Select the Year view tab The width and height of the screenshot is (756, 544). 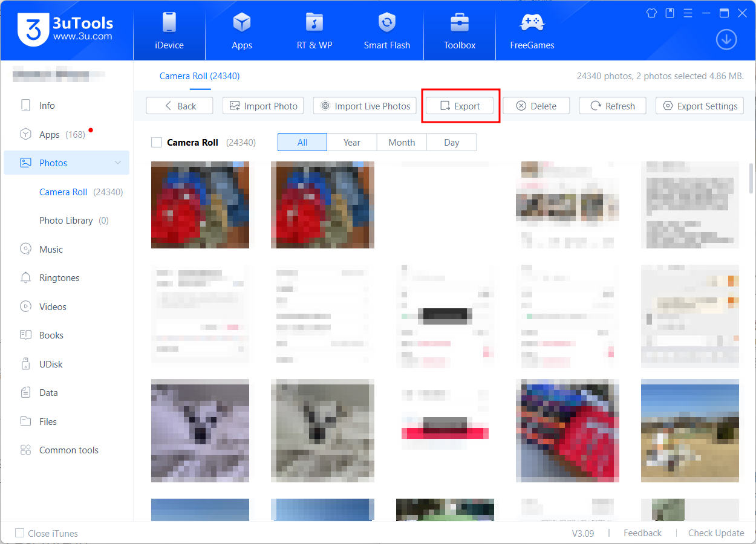[x=351, y=142]
